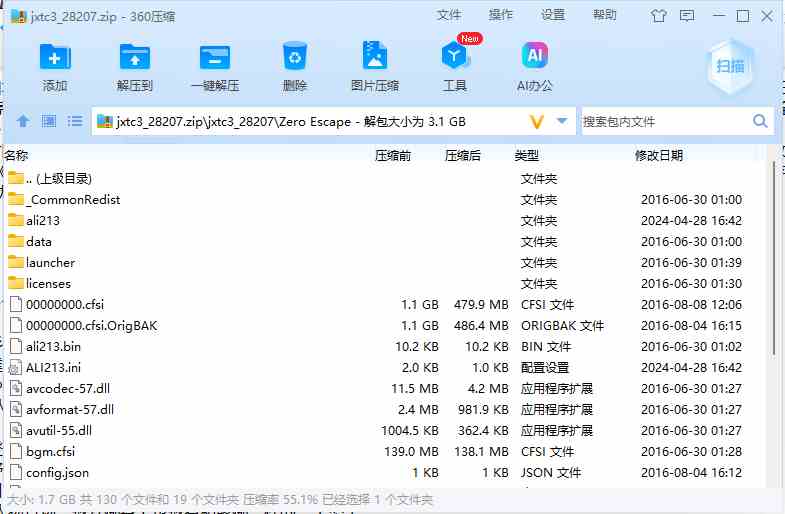The width and height of the screenshot is (785, 514).
Task: Select the _CommonRedist folder
Action: coord(385,200)
